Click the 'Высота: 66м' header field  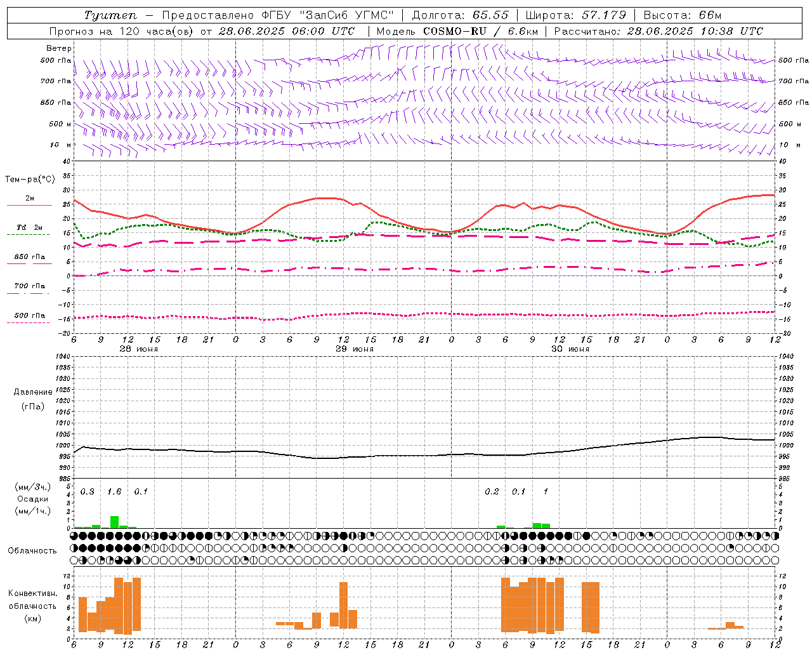(x=683, y=15)
